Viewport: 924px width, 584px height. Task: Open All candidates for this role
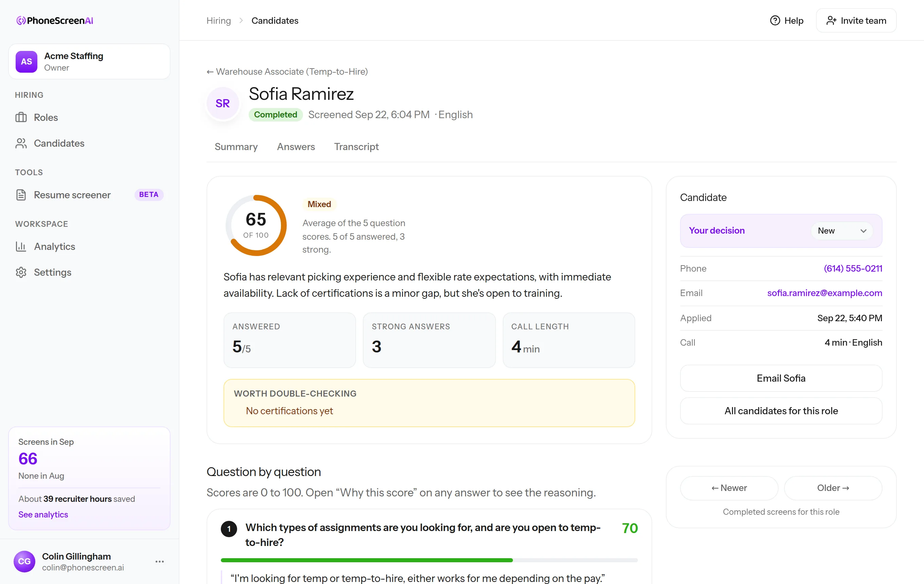tap(781, 411)
